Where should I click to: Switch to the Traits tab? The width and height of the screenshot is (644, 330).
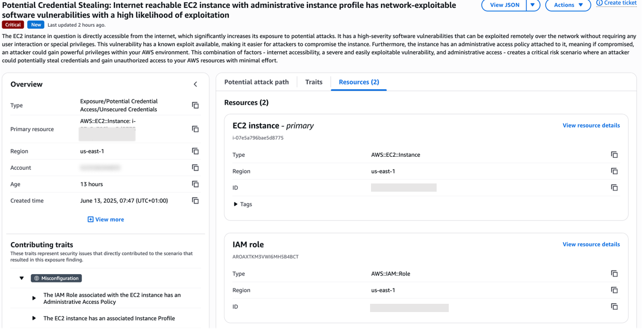coord(314,82)
